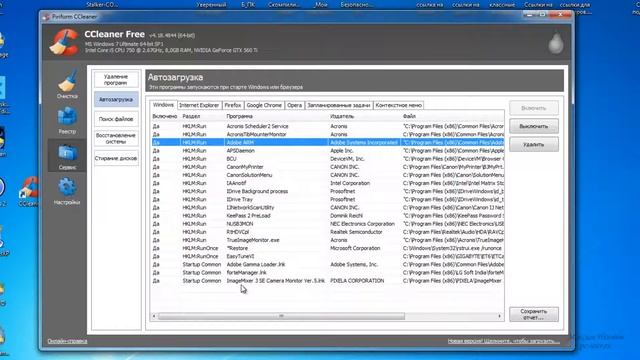Open the Очистка (Cleaner) section

click(67, 85)
